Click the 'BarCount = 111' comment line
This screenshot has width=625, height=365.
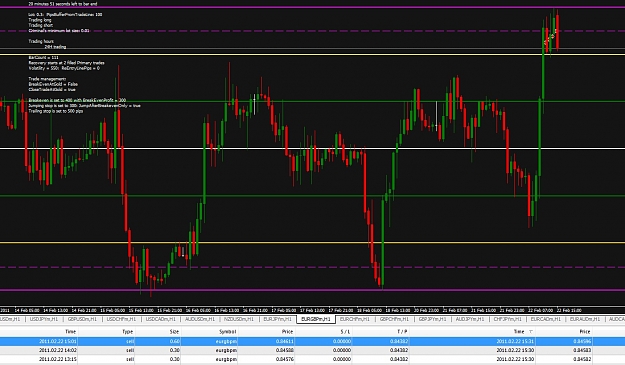click(43, 57)
